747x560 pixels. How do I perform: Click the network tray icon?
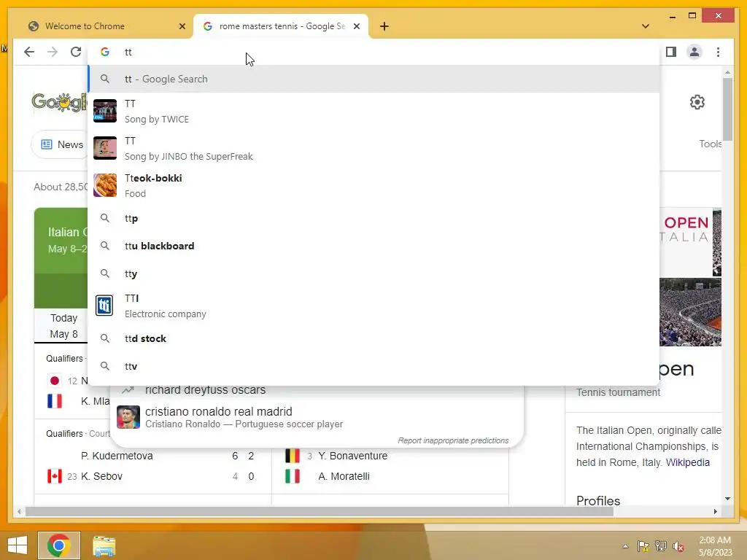[x=661, y=546]
